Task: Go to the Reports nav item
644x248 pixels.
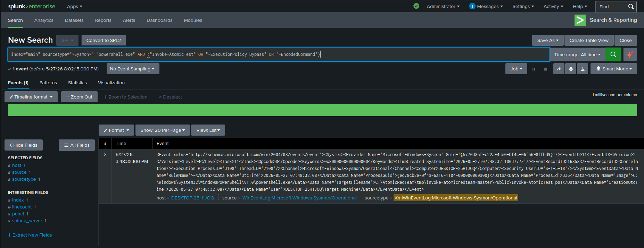Action: [x=103, y=20]
